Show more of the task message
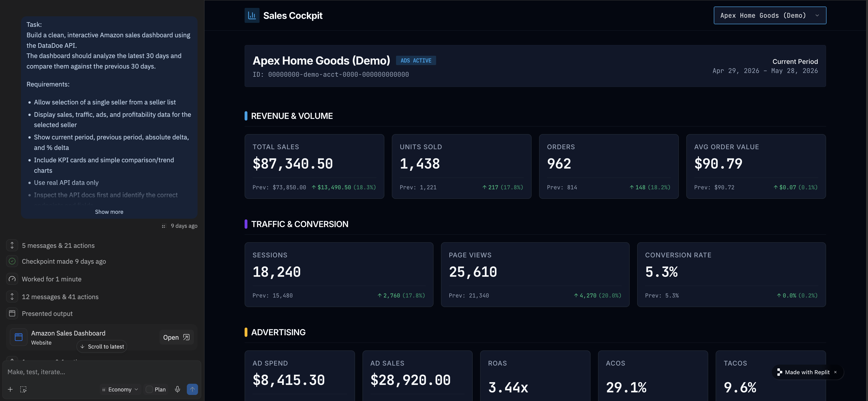Image resolution: width=868 pixels, height=401 pixels. tap(109, 212)
